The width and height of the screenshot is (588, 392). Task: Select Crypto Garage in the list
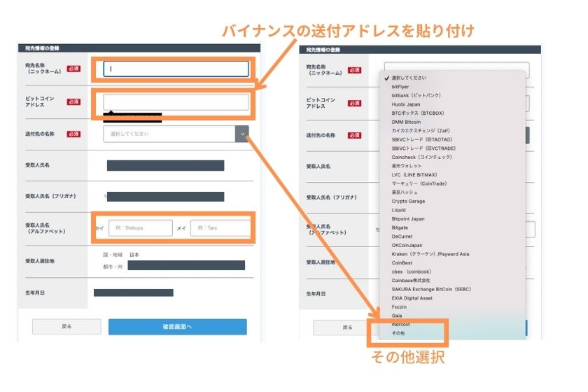coord(408,202)
